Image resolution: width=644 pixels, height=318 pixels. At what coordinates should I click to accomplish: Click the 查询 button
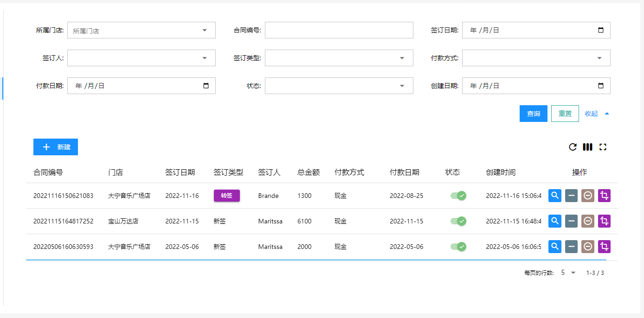pos(533,114)
